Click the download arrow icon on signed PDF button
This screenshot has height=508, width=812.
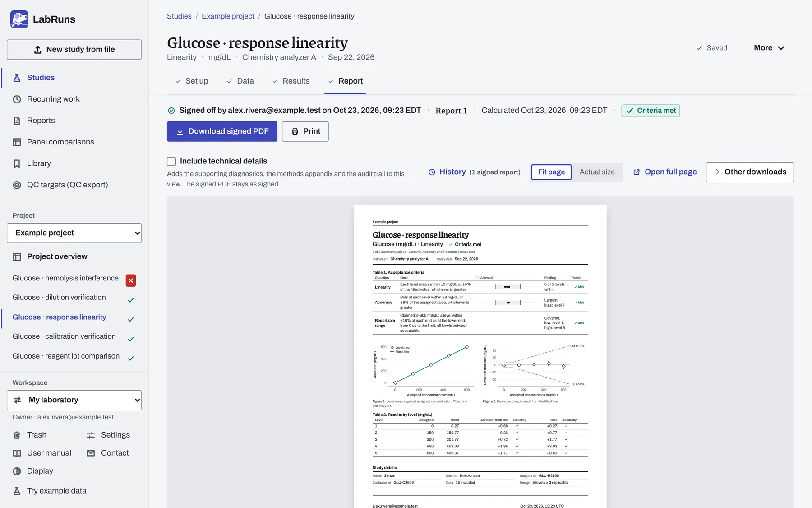click(180, 131)
